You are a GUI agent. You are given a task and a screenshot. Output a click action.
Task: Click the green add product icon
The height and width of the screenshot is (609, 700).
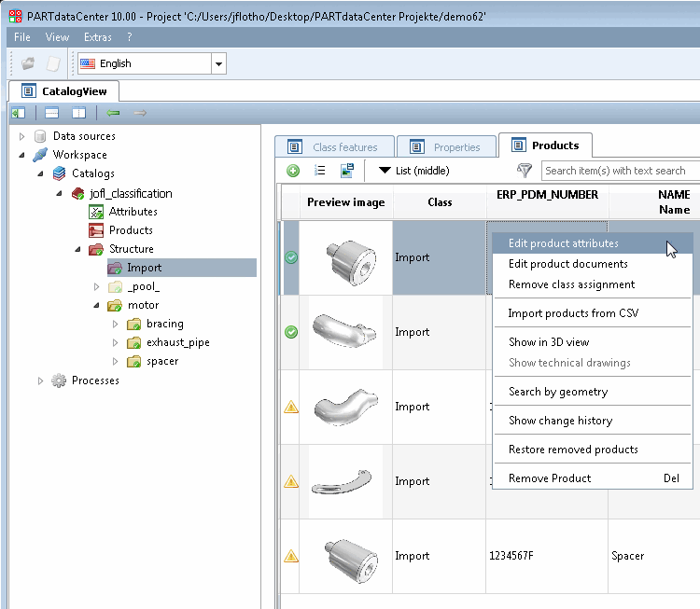[293, 171]
